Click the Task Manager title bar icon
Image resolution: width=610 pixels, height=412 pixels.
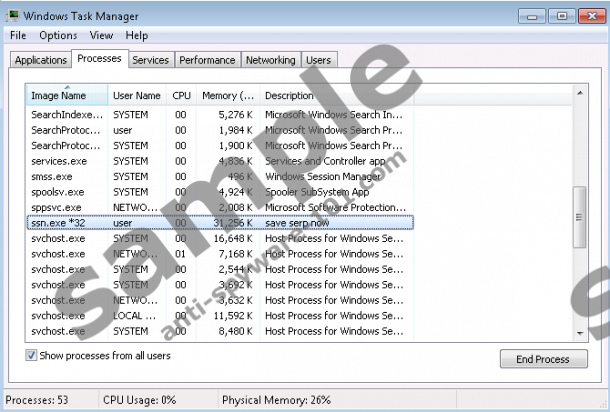point(13,16)
